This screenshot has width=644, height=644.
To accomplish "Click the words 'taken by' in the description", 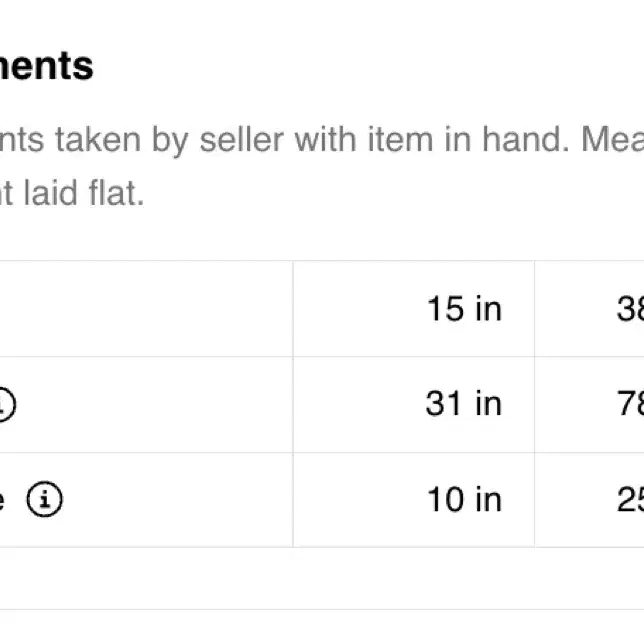I will point(122,140).
